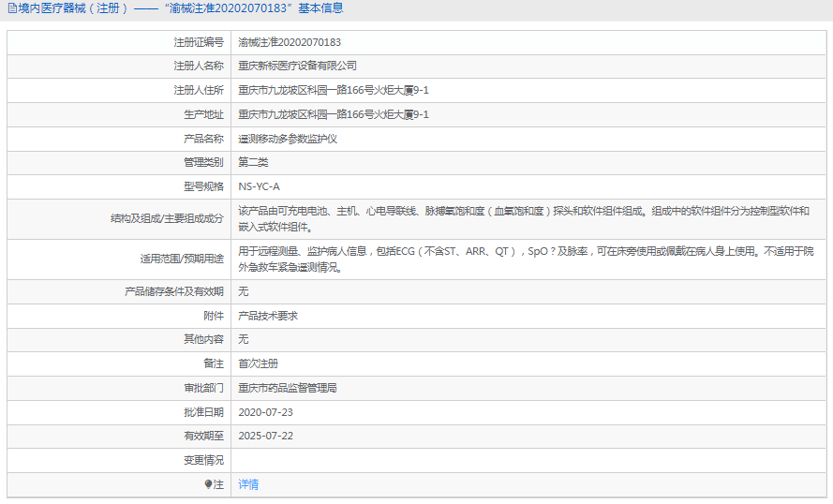833x504 pixels.
Task: Select the registrant name 重庆新标医疗设备有限公司
Action: 297,66
